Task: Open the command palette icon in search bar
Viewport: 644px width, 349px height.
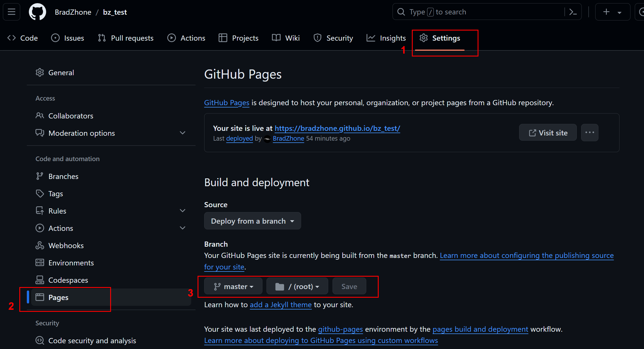Action: [573, 12]
